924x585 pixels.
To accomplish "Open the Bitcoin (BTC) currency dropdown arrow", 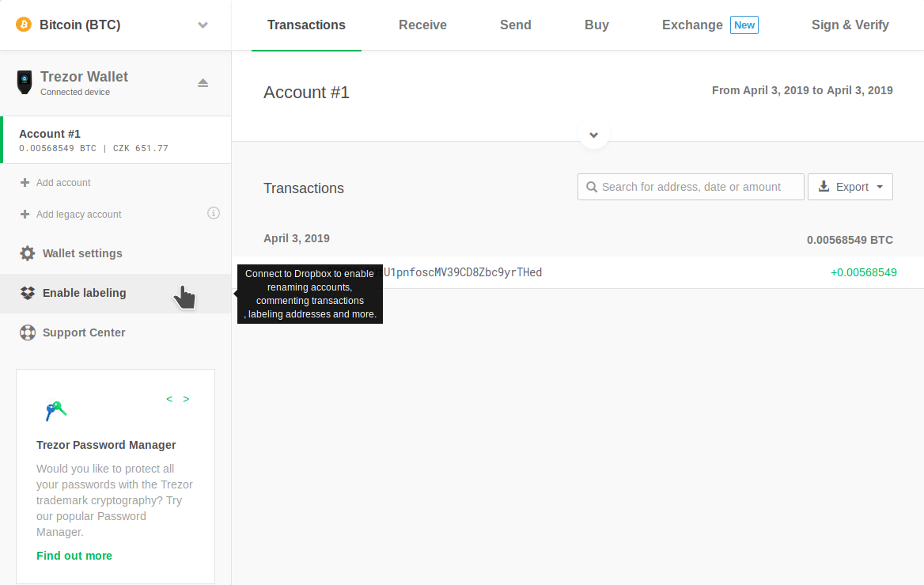I will tap(203, 25).
